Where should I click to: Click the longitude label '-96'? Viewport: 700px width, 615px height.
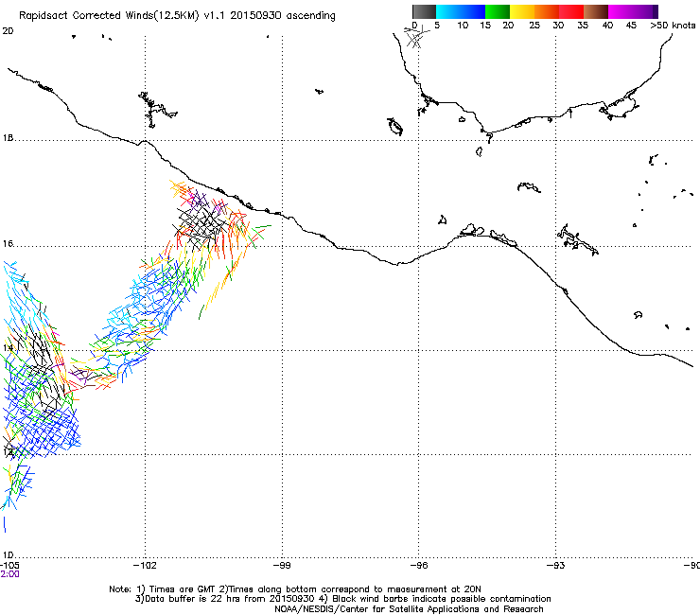(418, 566)
